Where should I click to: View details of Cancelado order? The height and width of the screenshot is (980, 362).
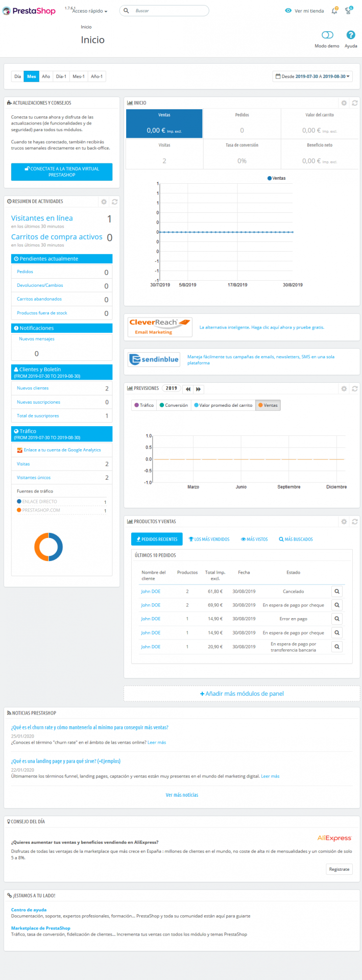click(337, 592)
